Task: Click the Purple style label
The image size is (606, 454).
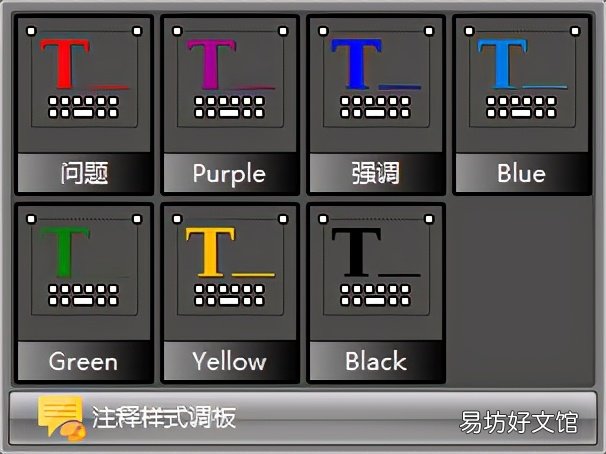Action: [230, 173]
